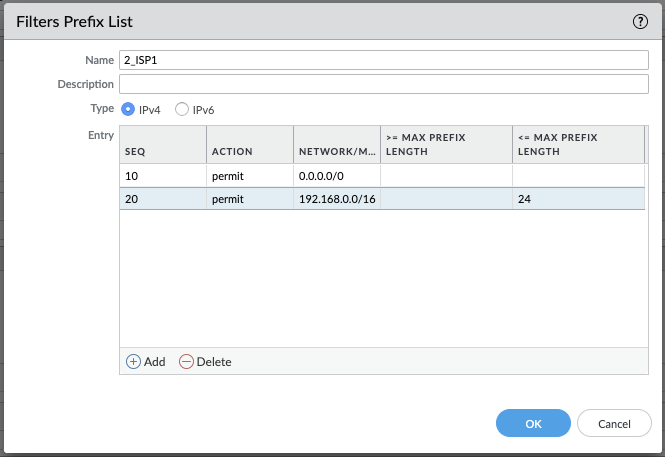The image size is (665, 457).
Task: Click the Delete minus icon
Action: click(x=187, y=361)
